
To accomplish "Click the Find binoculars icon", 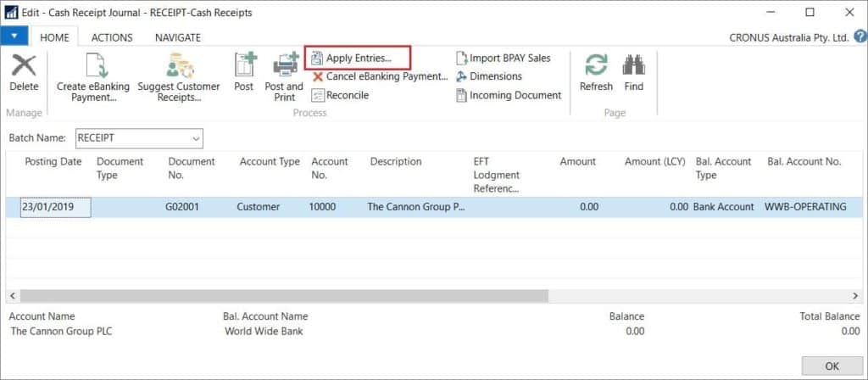I will click(x=634, y=64).
